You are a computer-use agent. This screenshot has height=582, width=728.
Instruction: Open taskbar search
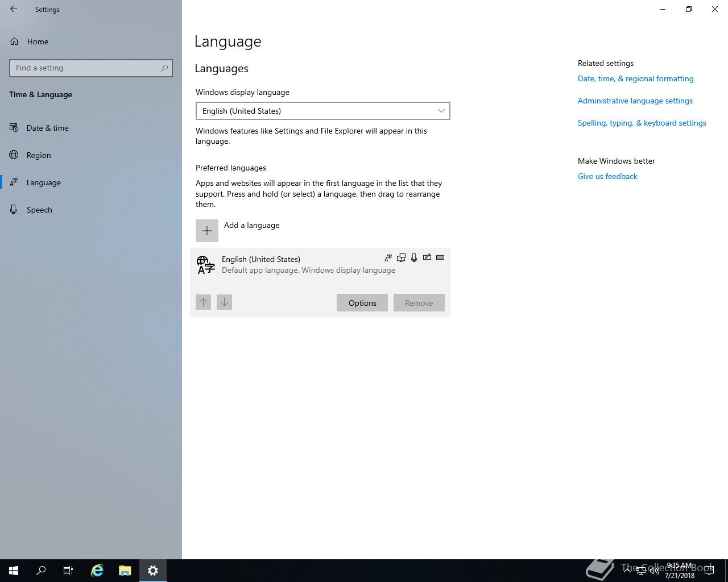41,571
